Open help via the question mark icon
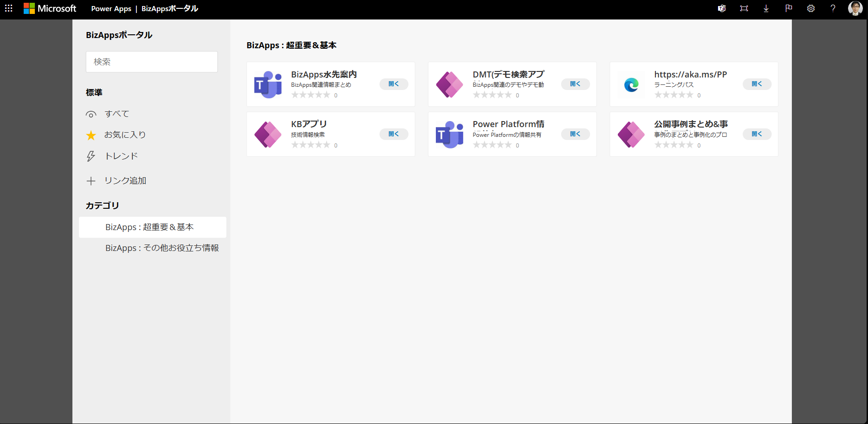 click(x=832, y=8)
